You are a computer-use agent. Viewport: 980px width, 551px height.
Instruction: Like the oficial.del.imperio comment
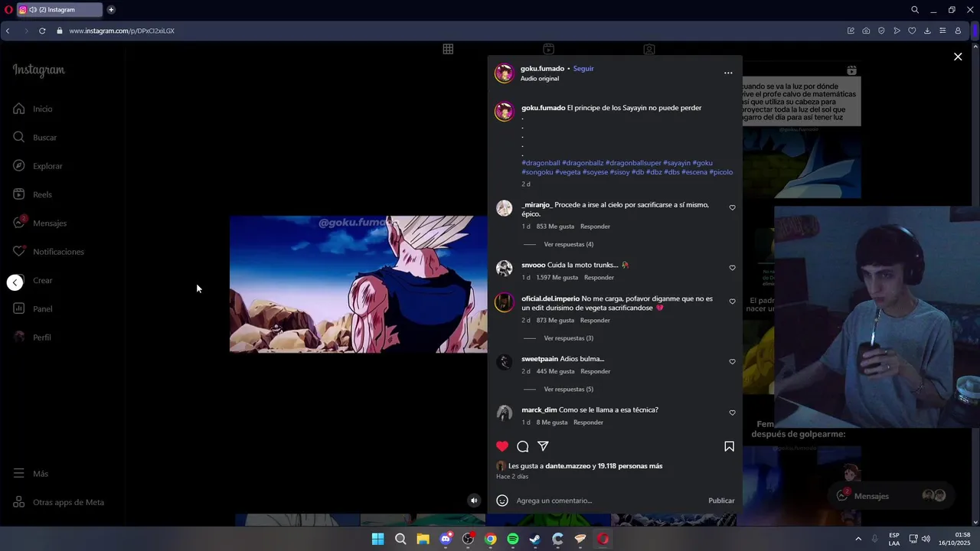tap(732, 302)
